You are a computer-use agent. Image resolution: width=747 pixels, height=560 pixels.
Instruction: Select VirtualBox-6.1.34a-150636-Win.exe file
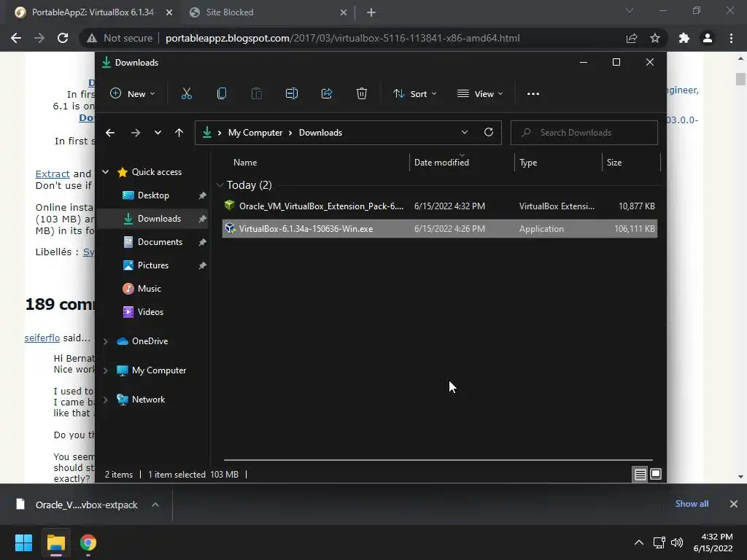440,228
